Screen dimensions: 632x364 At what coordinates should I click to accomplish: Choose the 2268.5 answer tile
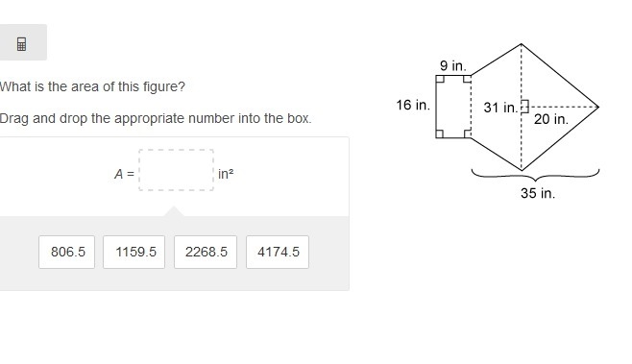[x=206, y=252]
